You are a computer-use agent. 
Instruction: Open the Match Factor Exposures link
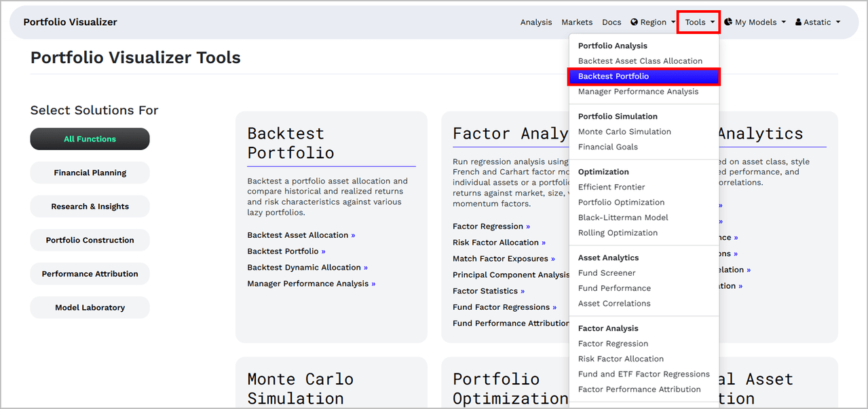tap(504, 259)
